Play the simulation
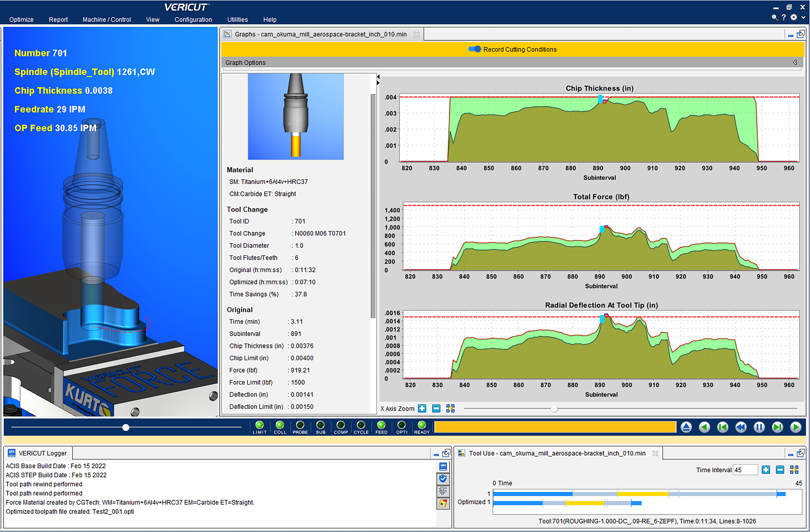Image resolution: width=810 pixels, height=532 pixels. (x=795, y=427)
